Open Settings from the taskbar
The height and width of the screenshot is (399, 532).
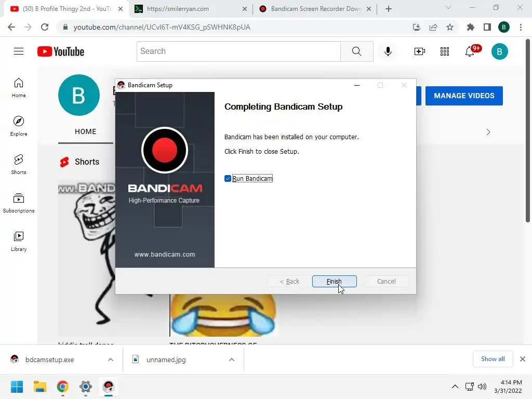(x=86, y=387)
